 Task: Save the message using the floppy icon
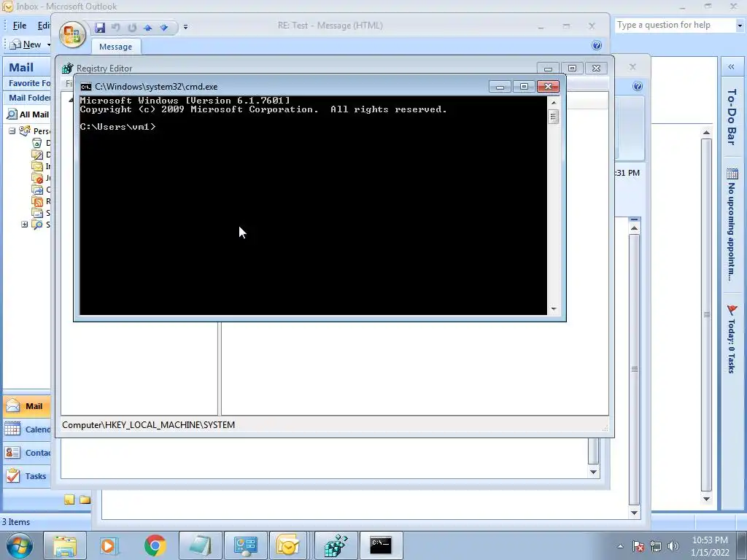click(x=99, y=28)
